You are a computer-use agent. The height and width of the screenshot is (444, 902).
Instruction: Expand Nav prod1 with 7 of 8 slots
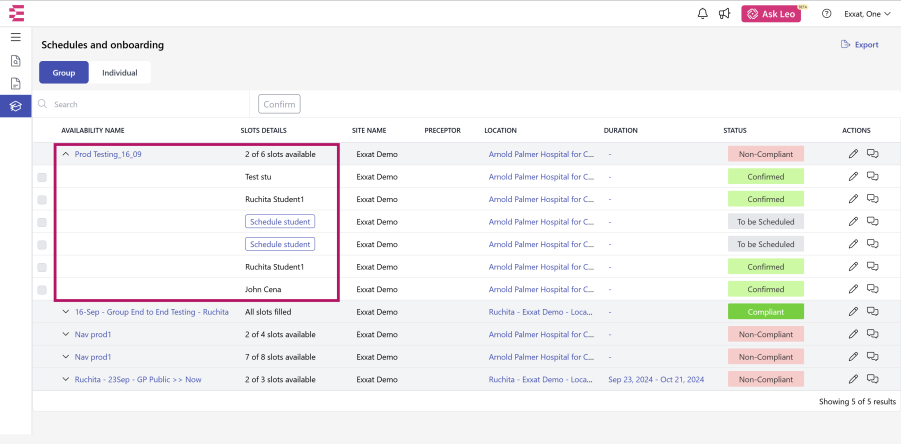click(x=66, y=357)
